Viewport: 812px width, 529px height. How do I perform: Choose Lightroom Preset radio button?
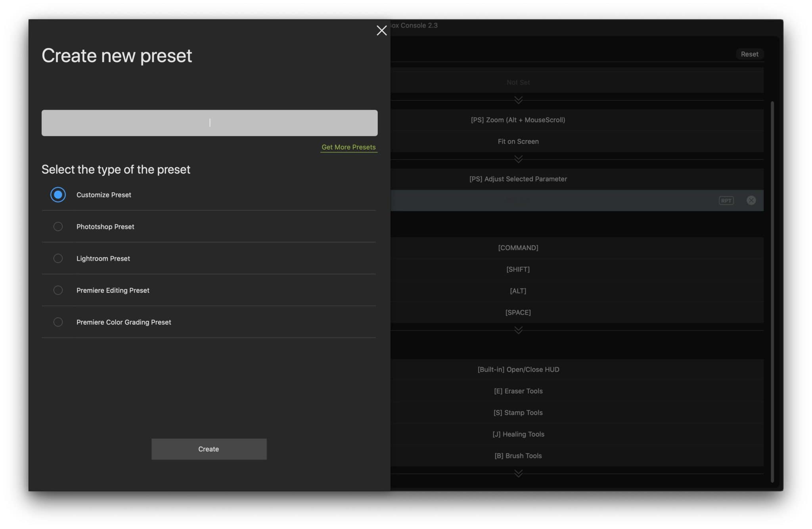(x=58, y=258)
